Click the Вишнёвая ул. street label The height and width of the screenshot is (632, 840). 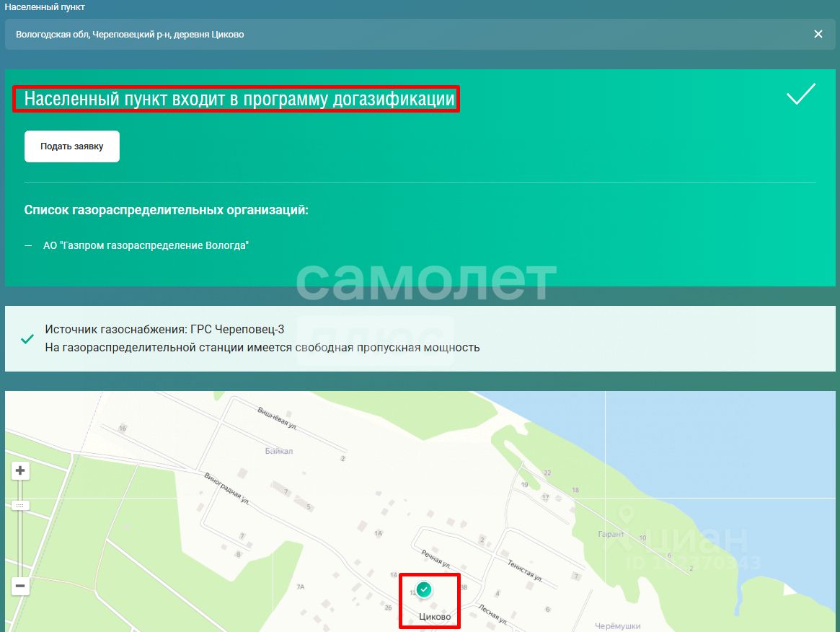pyautogui.click(x=277, y=419)
